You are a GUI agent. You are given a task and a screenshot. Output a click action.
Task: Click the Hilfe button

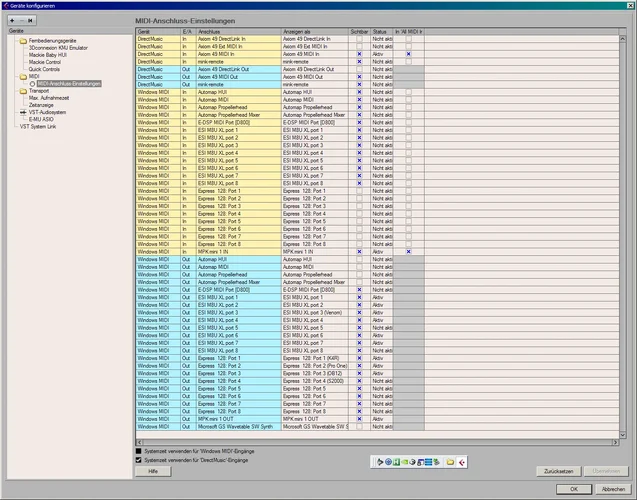click(153, 471)
